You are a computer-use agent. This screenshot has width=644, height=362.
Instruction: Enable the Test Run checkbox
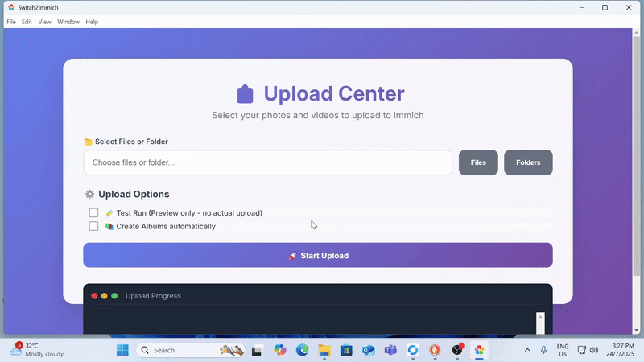pyautogui.click(x=93, y=212)
